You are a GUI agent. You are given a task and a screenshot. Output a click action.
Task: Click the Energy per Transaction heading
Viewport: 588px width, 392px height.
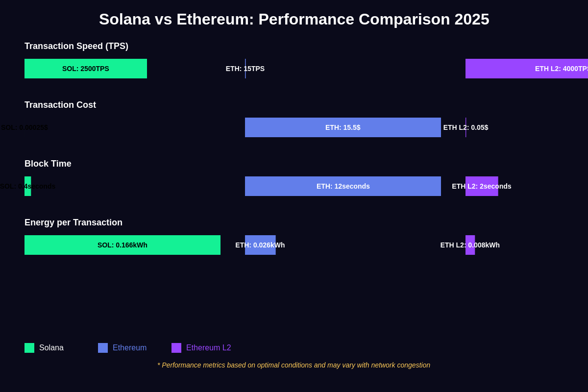[x=73, y=222]
